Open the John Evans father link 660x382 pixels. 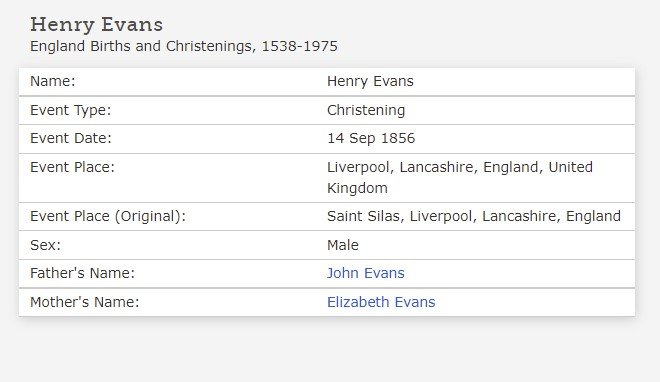click(365, 273)
